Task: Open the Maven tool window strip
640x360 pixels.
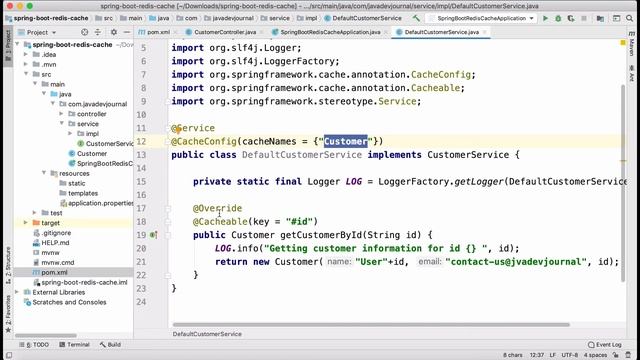Action: point(632,44)
